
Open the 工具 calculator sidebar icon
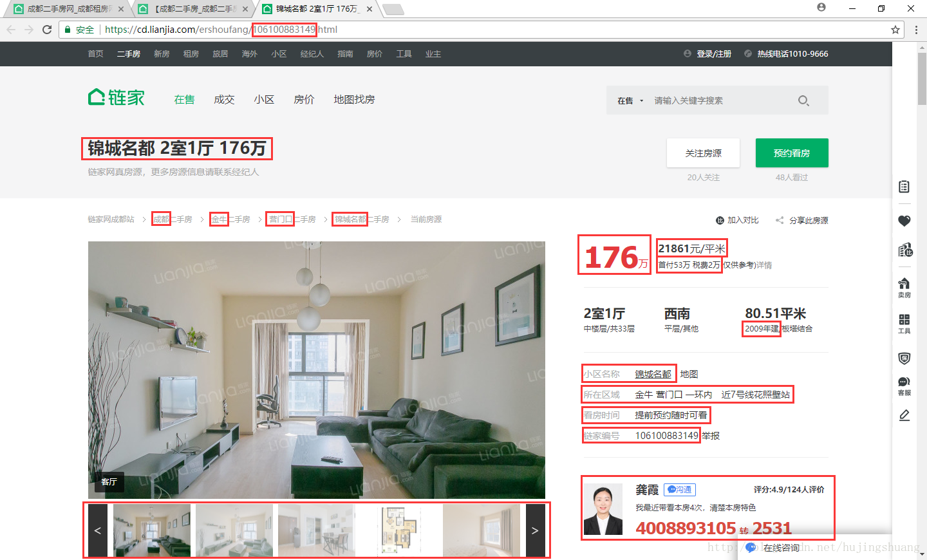904,324
